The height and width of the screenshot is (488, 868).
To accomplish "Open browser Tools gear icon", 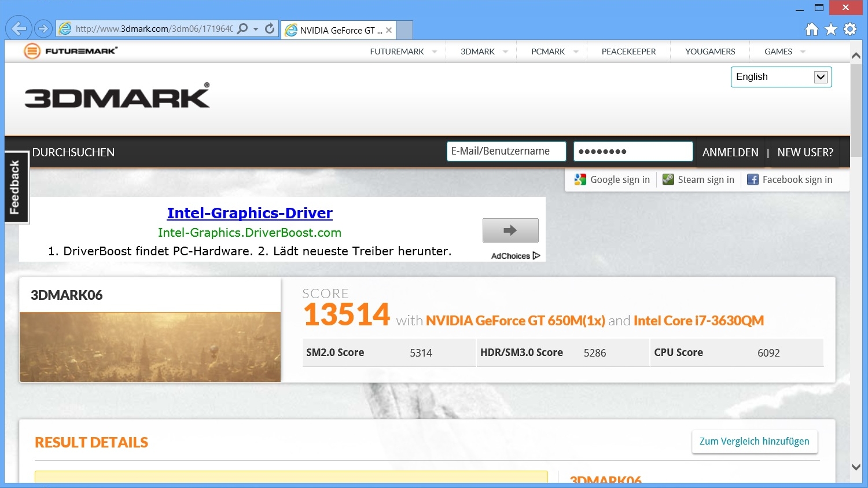I will coord(850,29).
